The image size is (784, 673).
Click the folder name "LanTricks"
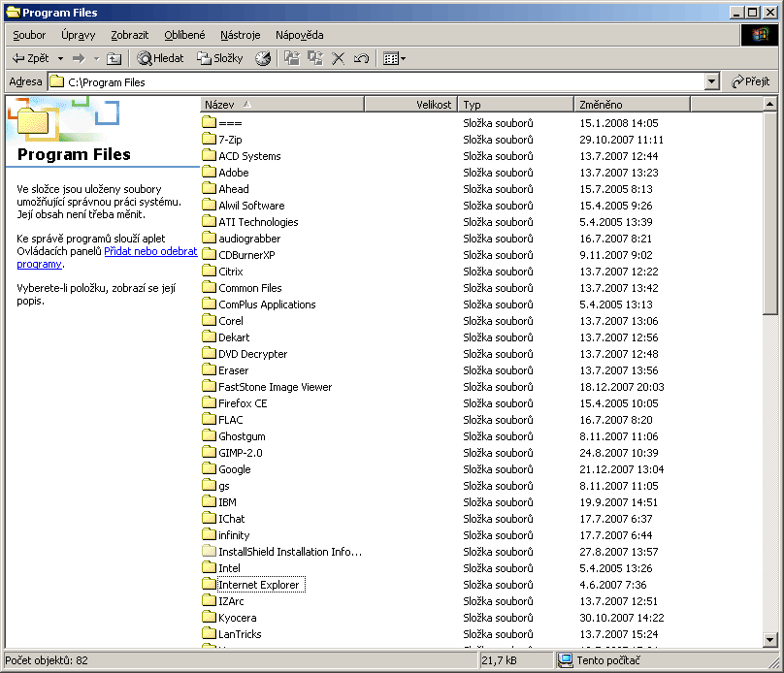(x=240, y=634)
